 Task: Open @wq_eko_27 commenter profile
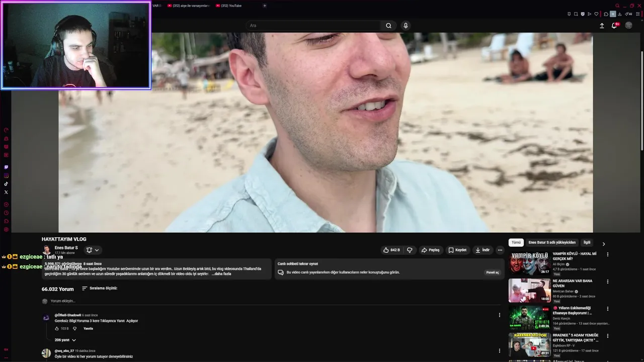click(x=64, y=351)
